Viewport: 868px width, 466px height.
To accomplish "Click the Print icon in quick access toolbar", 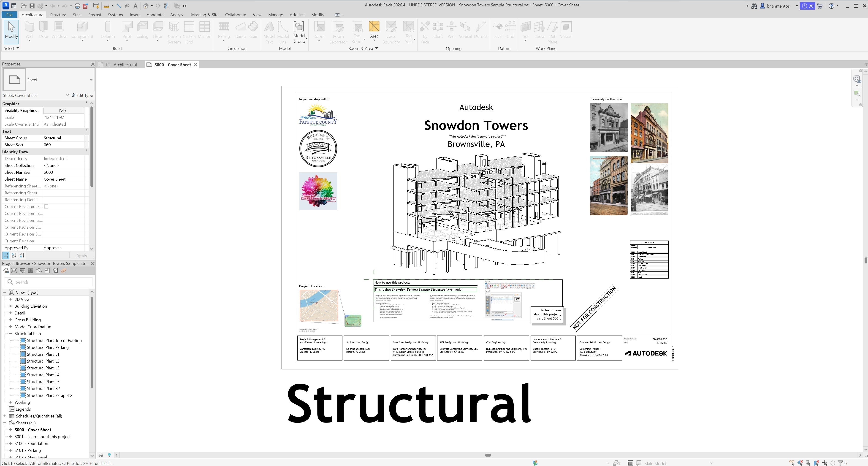I will coord(77,6).
